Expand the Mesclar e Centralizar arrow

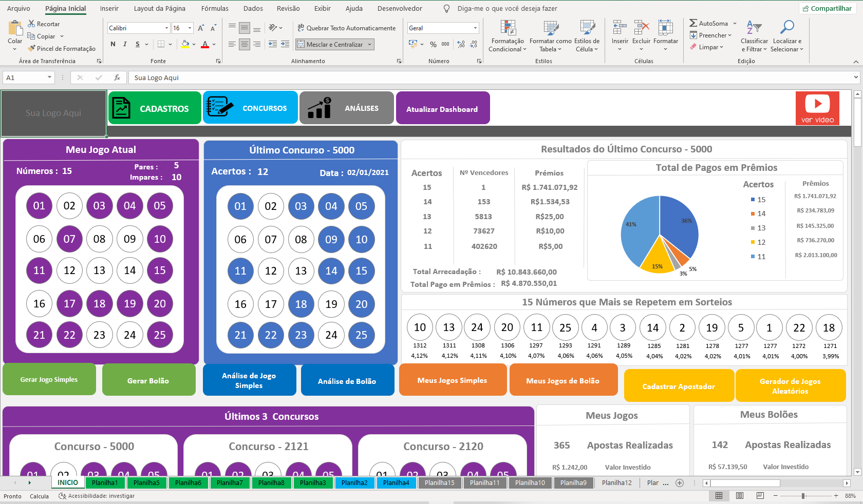369,45
